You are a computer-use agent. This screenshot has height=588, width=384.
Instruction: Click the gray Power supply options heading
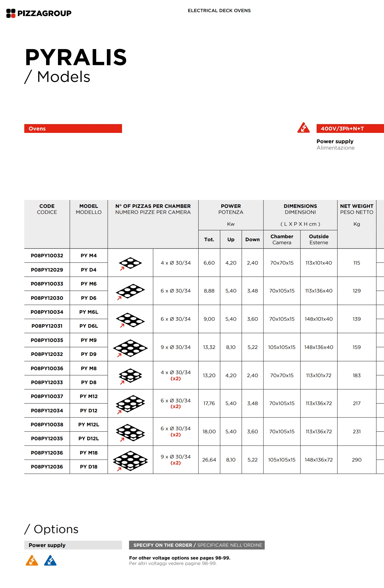(73, 545)
